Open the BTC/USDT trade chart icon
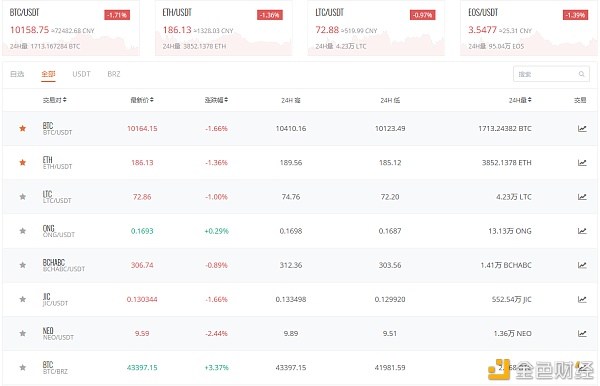600x386 pixels. pos(582,129)
